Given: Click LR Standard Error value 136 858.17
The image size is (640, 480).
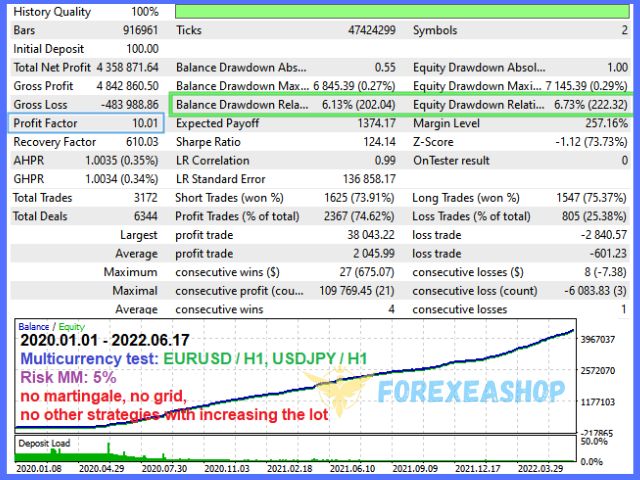Looking at the screenshot, I should [369, 179].
